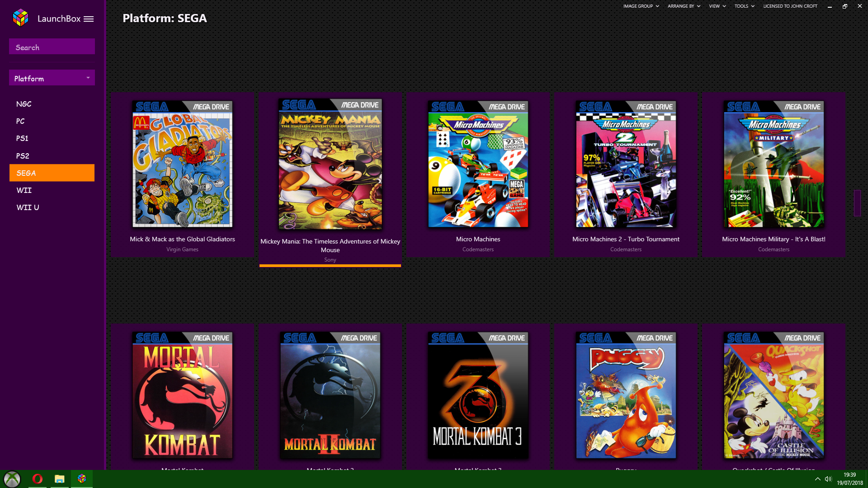Click the LaunchBox cube logo icon
868x488 pixels.
[21, 18]
